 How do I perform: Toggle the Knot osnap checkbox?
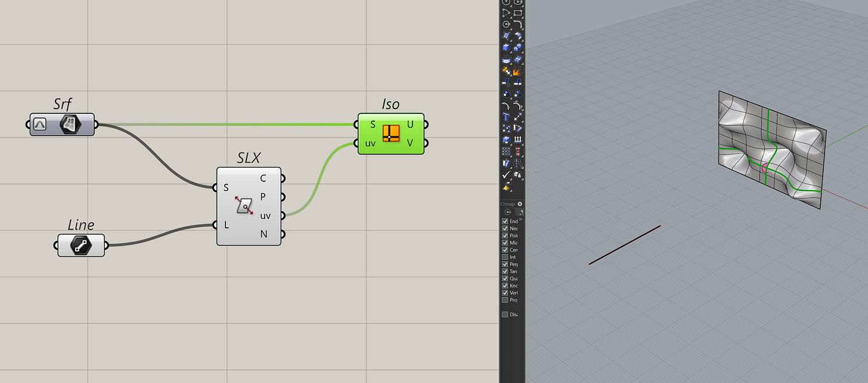pos(505,286)
